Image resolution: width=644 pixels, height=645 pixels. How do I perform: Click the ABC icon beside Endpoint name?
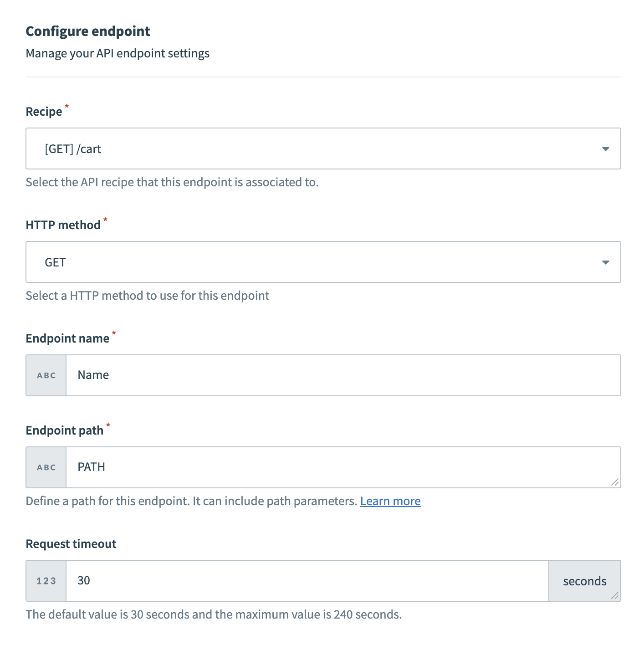tap(46, 375)
